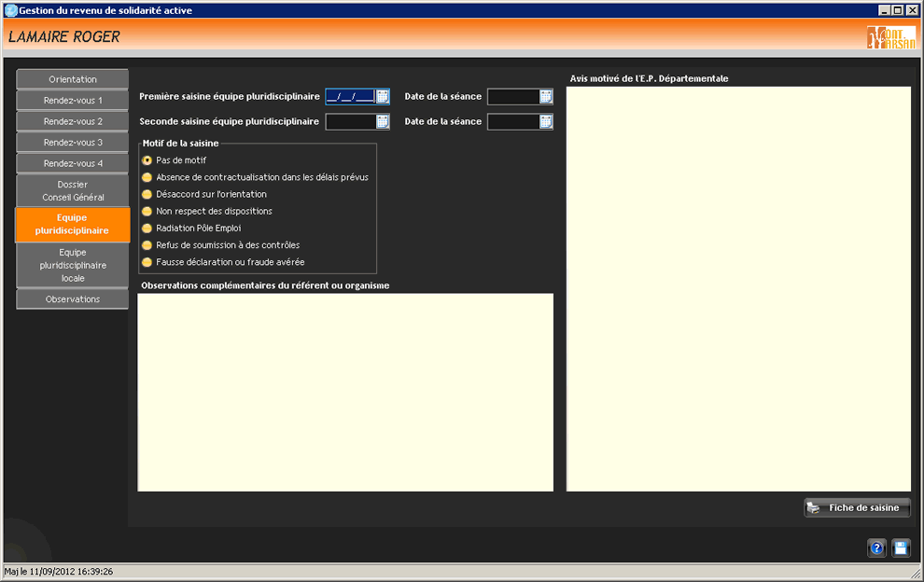Open calendar for first Date de la séance
The image size is (924, 582).
tap(546, 96)
